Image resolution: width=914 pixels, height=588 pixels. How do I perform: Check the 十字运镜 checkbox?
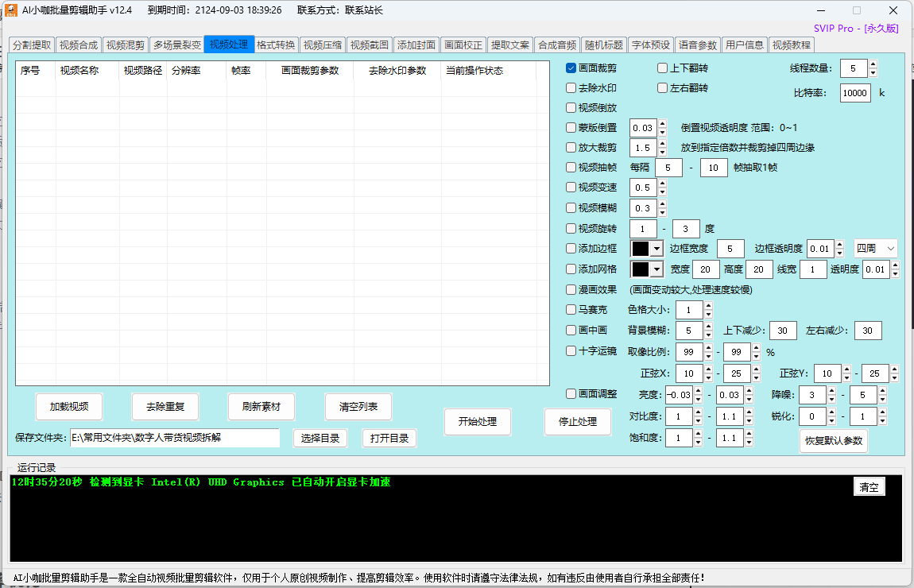pos(571,351)
